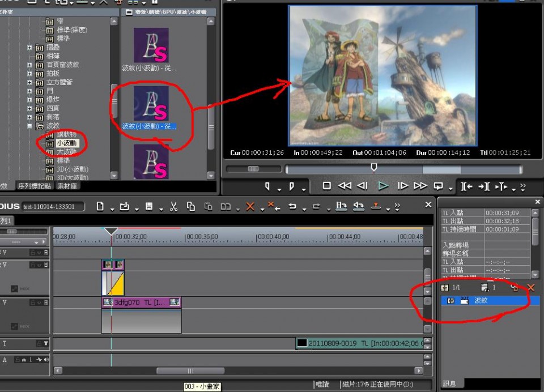
Task: Toggle the 波紋 effect enable icon in Information list
Action: [x=451, y=301]
